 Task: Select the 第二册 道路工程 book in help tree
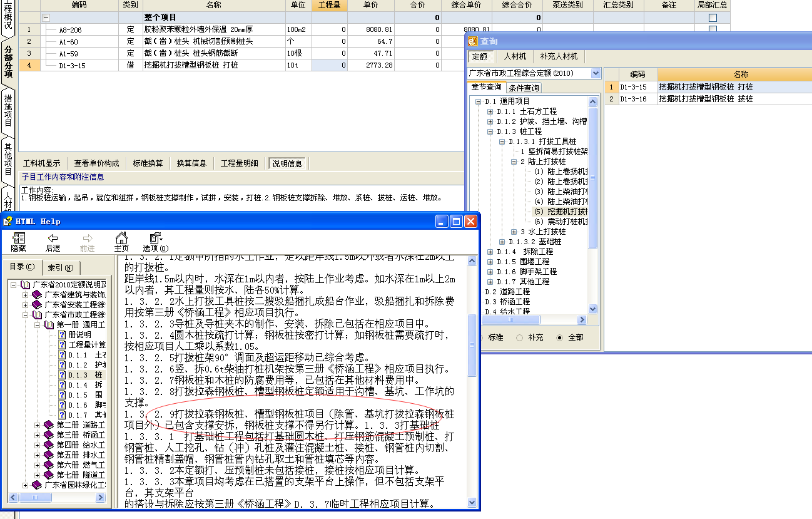(x=75, y=424)
